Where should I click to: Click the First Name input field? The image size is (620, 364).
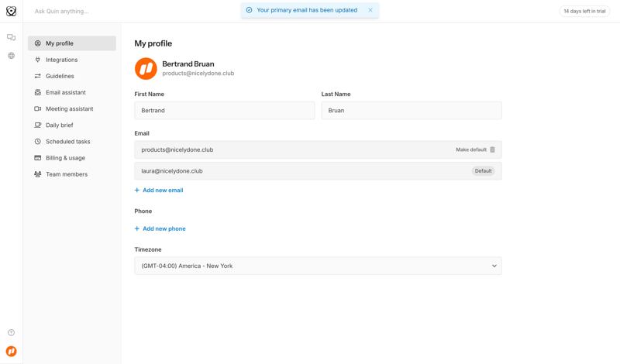224,111
